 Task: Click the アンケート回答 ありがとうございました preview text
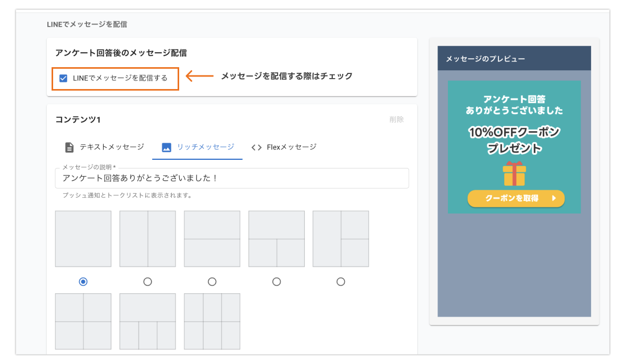pos(515,105)
